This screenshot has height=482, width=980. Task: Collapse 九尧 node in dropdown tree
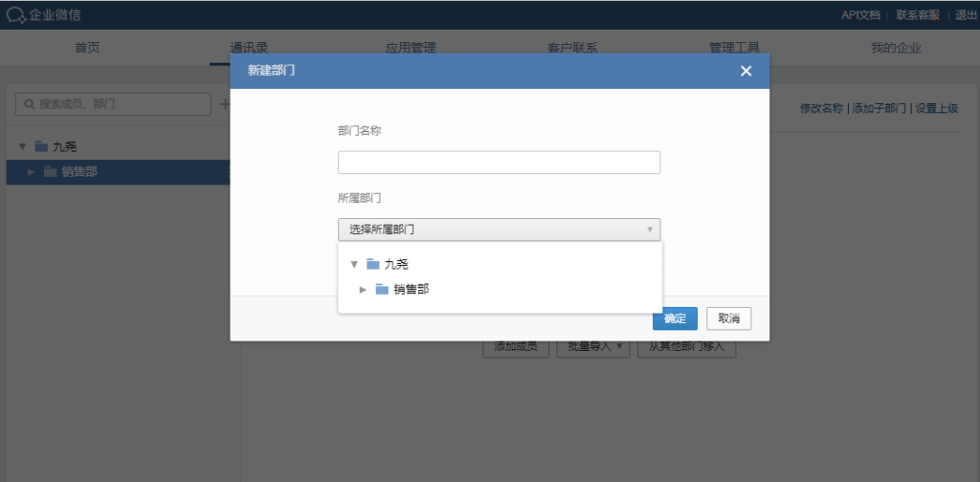click(354, 264)
